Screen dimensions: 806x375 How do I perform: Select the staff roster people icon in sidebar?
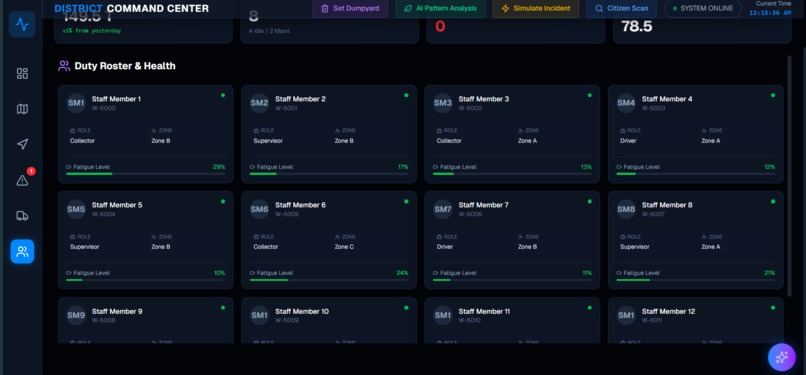22,252
